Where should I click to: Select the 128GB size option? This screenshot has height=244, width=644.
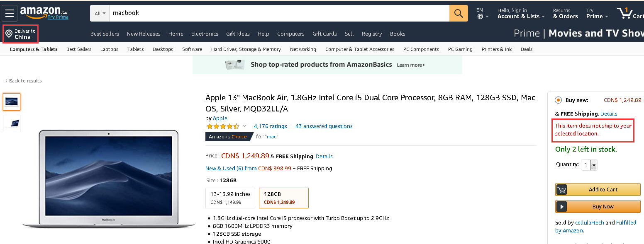click(283, 198)
